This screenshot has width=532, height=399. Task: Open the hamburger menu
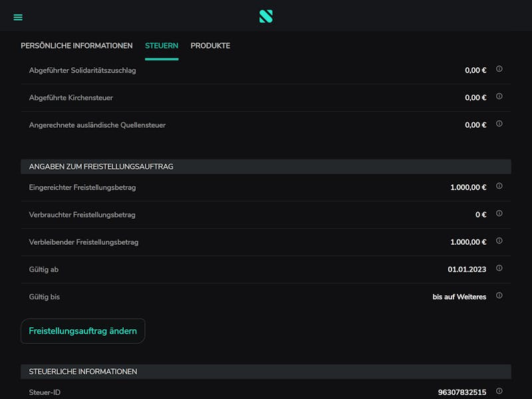click(18, 17)
